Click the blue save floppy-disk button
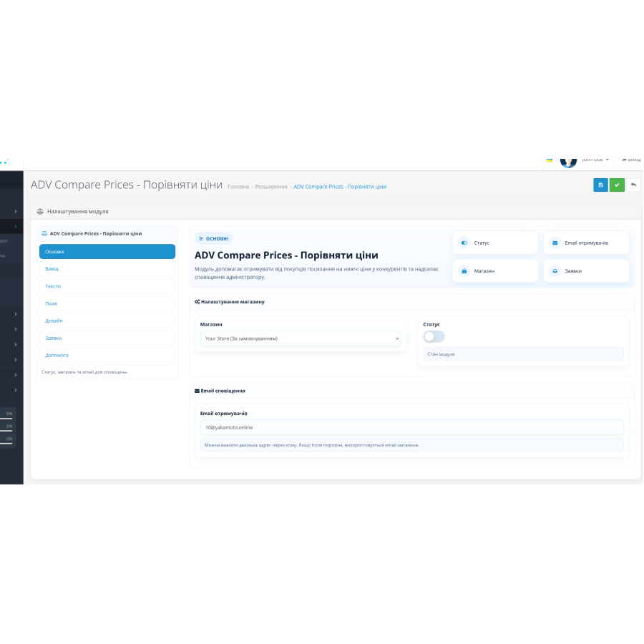The width and height of the screenshot is (644, 644). (x=600, y=185)
